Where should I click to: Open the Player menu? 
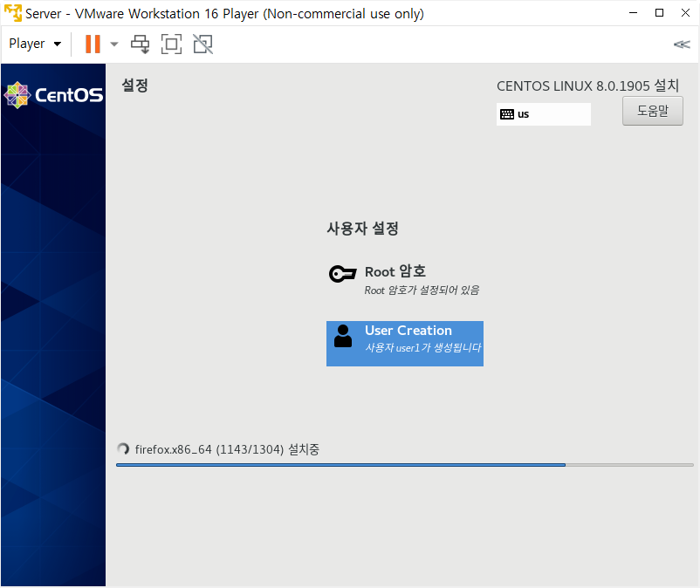(x=35, y=44)
